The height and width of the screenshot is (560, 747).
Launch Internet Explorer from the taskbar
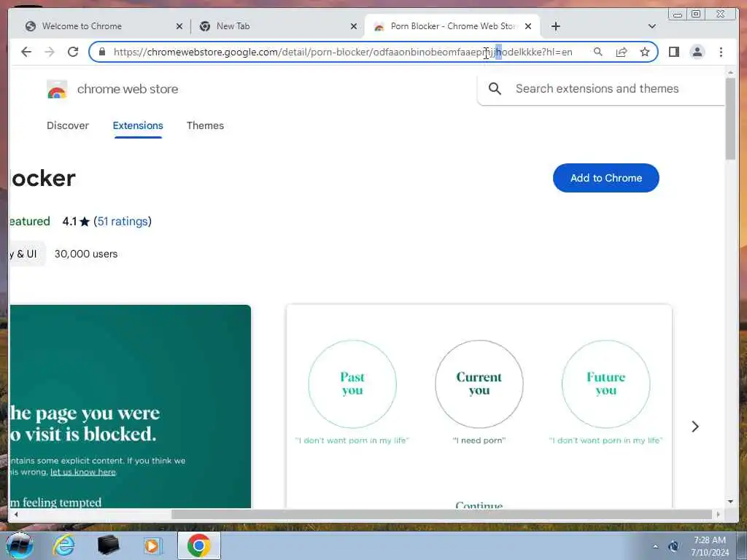pyautogui.click(x=64, y=545)
